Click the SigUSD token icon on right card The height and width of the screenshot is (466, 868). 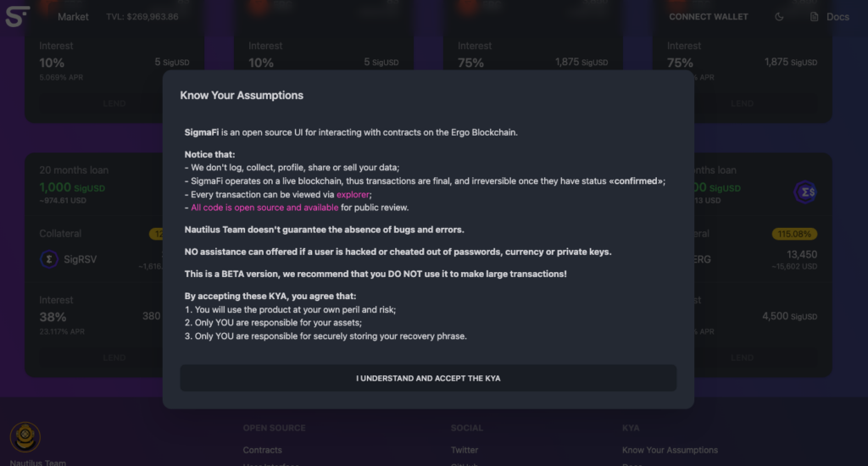805,193
